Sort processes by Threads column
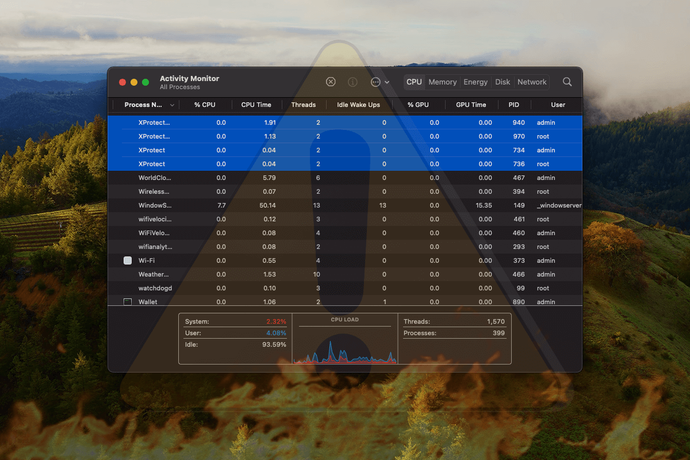 tap(303, 105)
